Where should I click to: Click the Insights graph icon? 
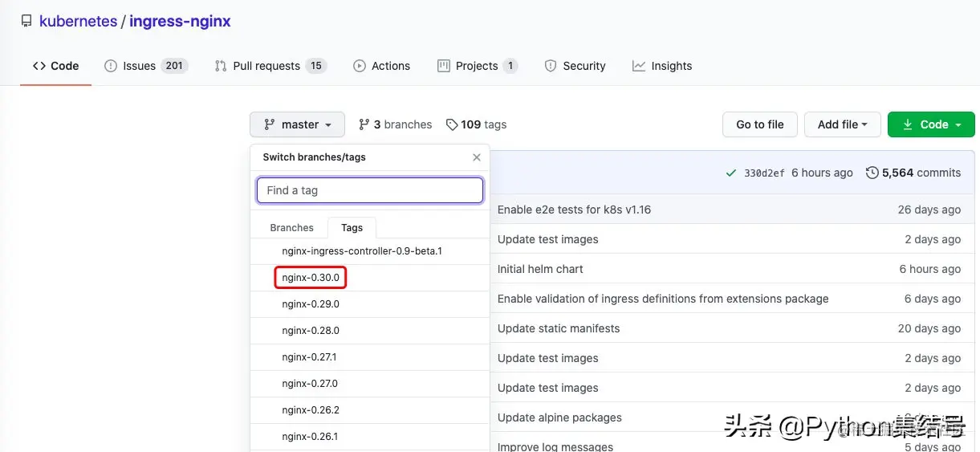639,66
